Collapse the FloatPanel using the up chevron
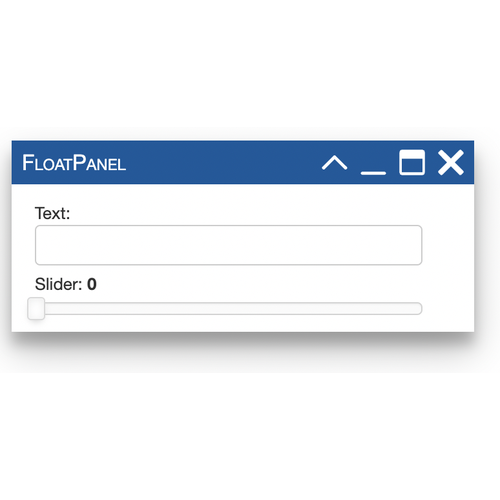 point(334,163)
